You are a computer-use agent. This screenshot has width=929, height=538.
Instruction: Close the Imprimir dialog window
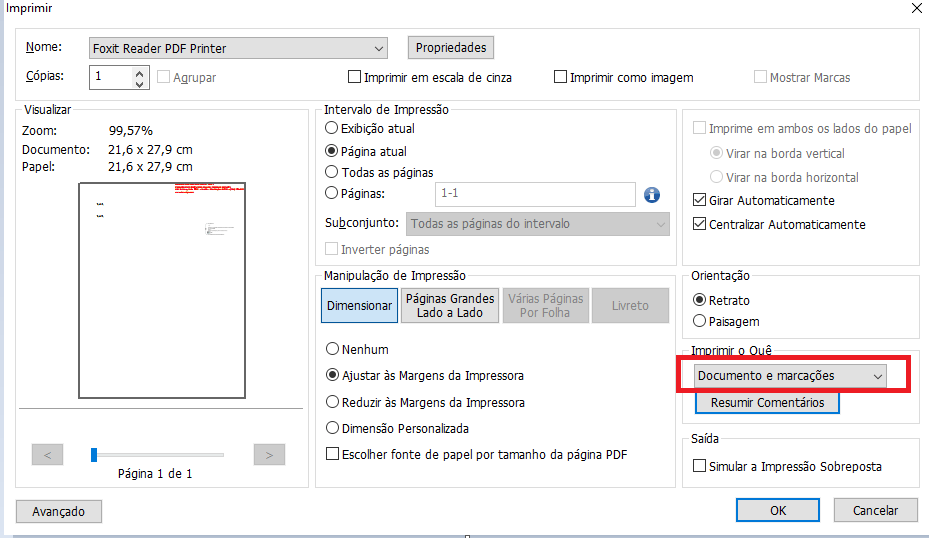(916, 9)
